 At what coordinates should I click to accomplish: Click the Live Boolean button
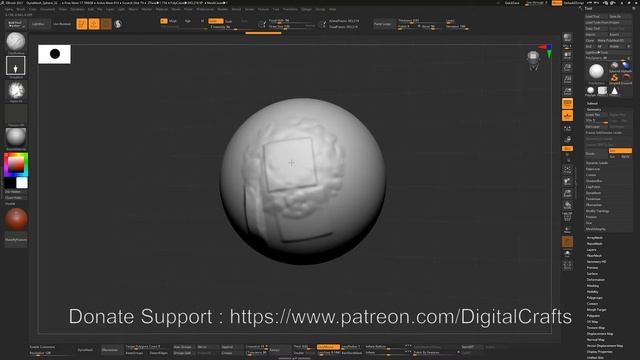point(62,24)
